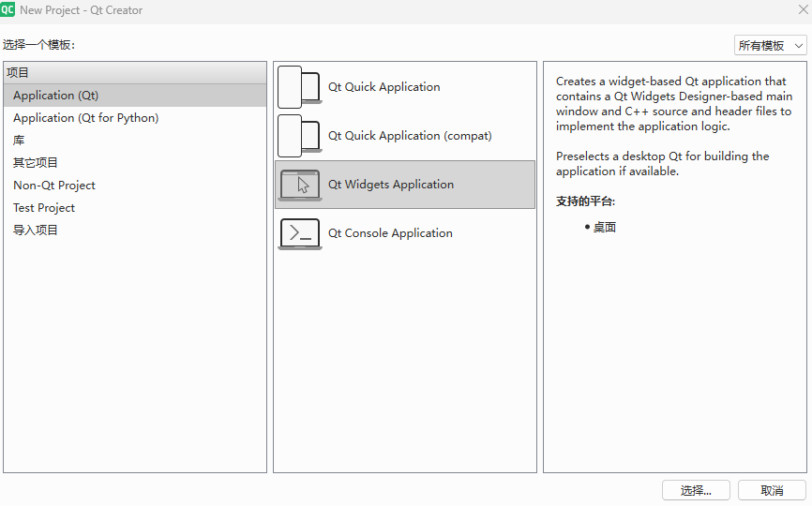
Task: Click the 取消 button
Action: point(772,490)
